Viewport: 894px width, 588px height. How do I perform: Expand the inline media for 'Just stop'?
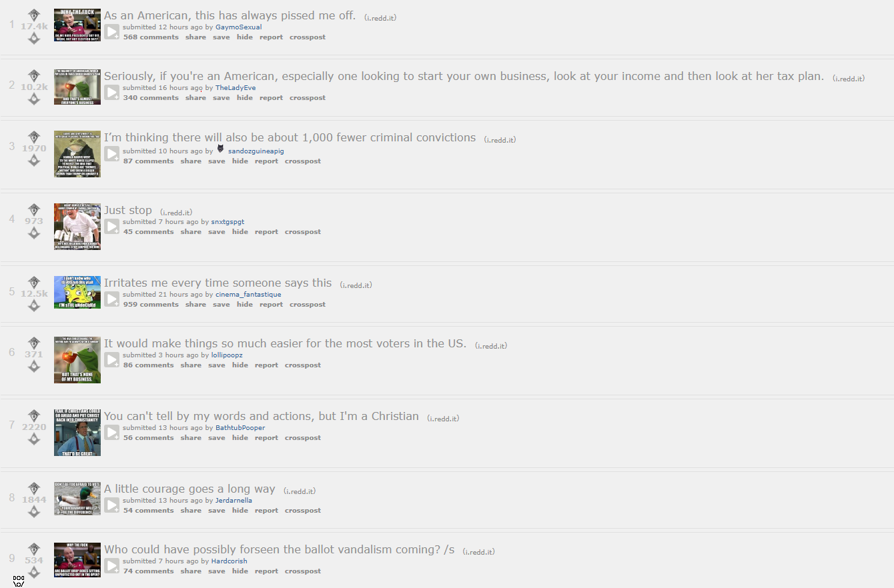(x=112, y=226)
